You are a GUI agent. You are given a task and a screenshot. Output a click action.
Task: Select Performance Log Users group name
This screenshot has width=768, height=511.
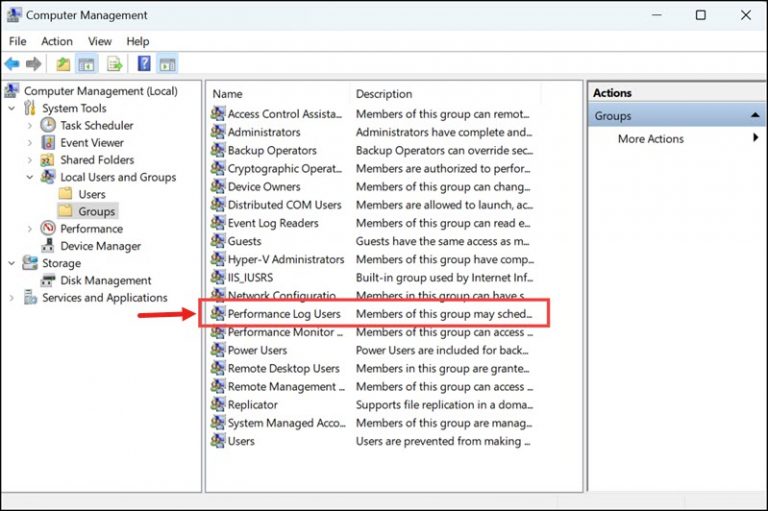point(284,314)
